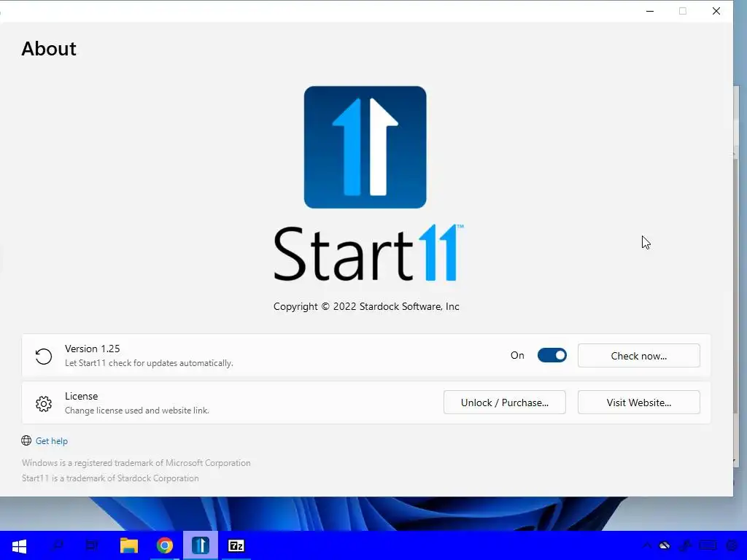Screen dimensions: 747x560
Task: Click the License label text
Action: 81,396
